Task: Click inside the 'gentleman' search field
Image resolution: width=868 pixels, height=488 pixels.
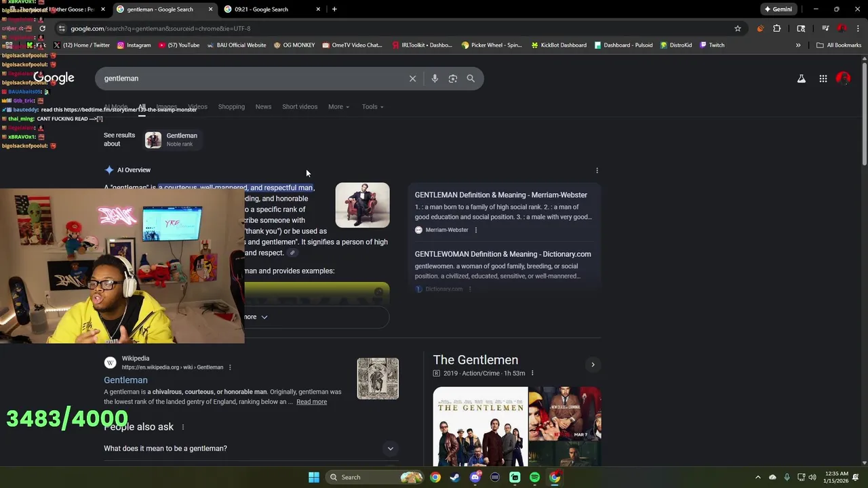Action: pos(251,79)
